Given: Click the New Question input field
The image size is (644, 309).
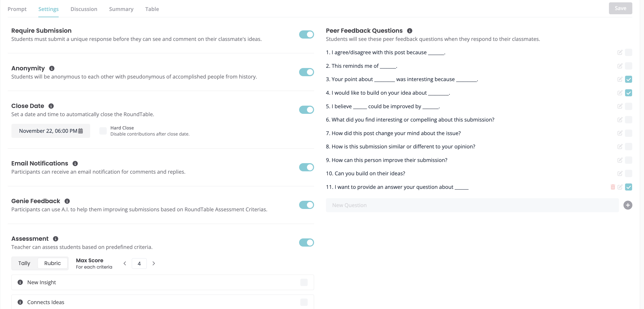Looking at the screenshot, I should pyautogui.click(x=472, y=205).
